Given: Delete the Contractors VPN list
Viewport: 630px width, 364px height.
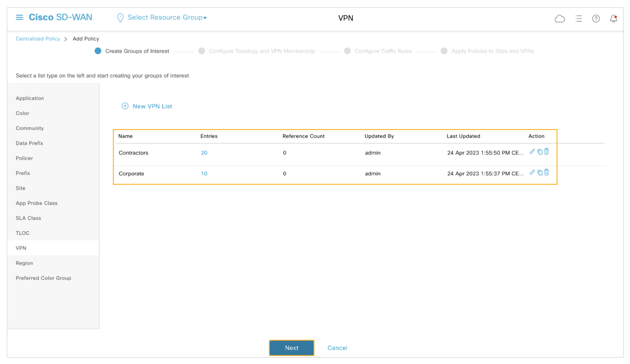Looking at the screenshot, I should (547, 152).
